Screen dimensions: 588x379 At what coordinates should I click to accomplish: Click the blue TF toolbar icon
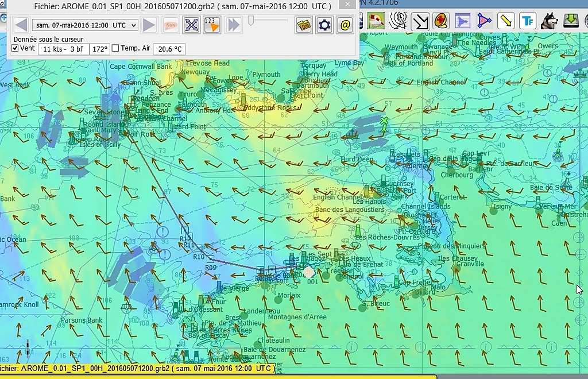pos(528,21)
